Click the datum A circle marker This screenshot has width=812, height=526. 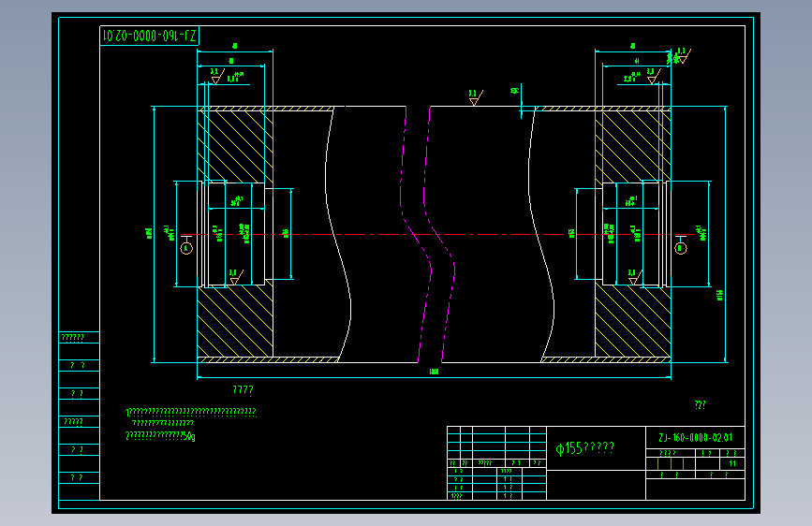[186, 248]
